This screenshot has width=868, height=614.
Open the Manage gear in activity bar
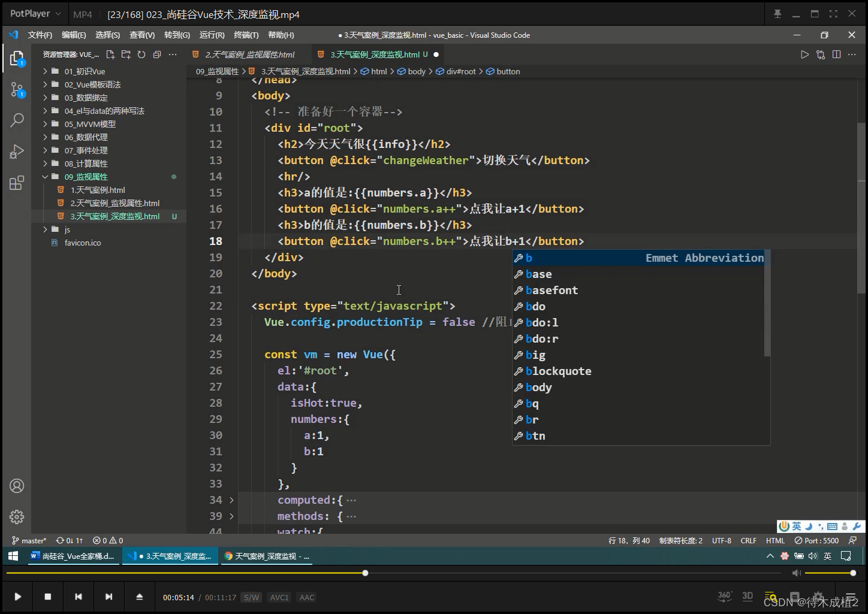click(17, 516)
